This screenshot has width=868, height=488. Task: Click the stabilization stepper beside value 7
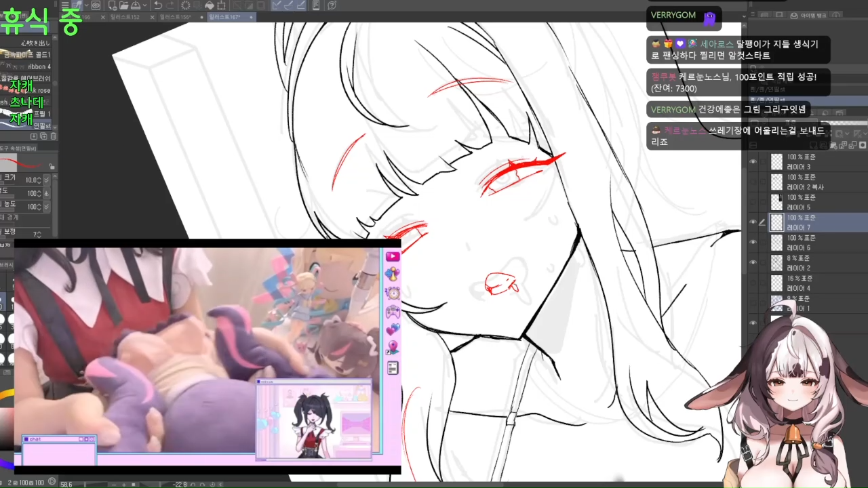(39, 235)
